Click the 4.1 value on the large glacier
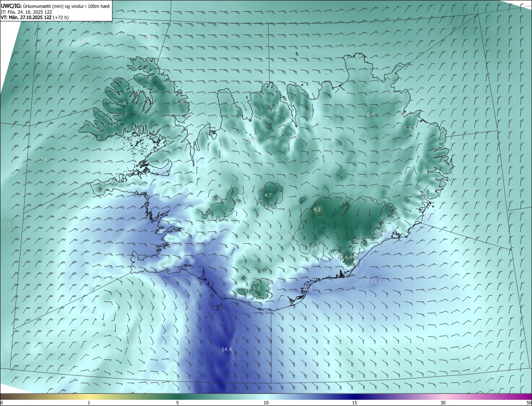The image size is (532, 406). 317,210
